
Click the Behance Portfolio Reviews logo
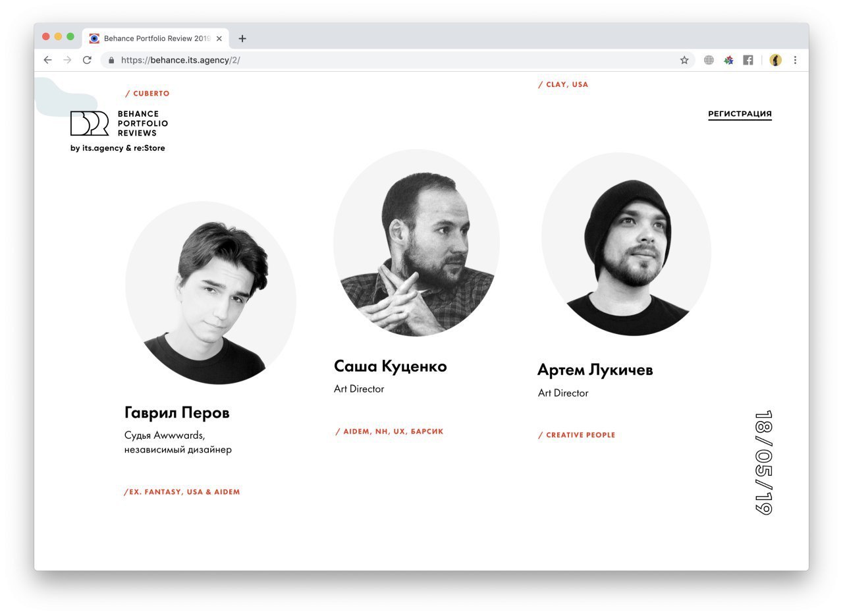[119, 123]
